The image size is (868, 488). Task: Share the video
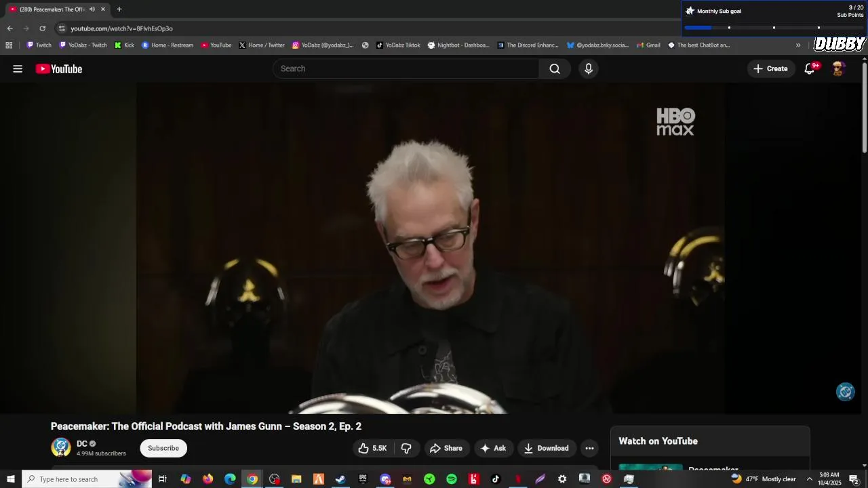pyautogui.click(x=446, y=448)
